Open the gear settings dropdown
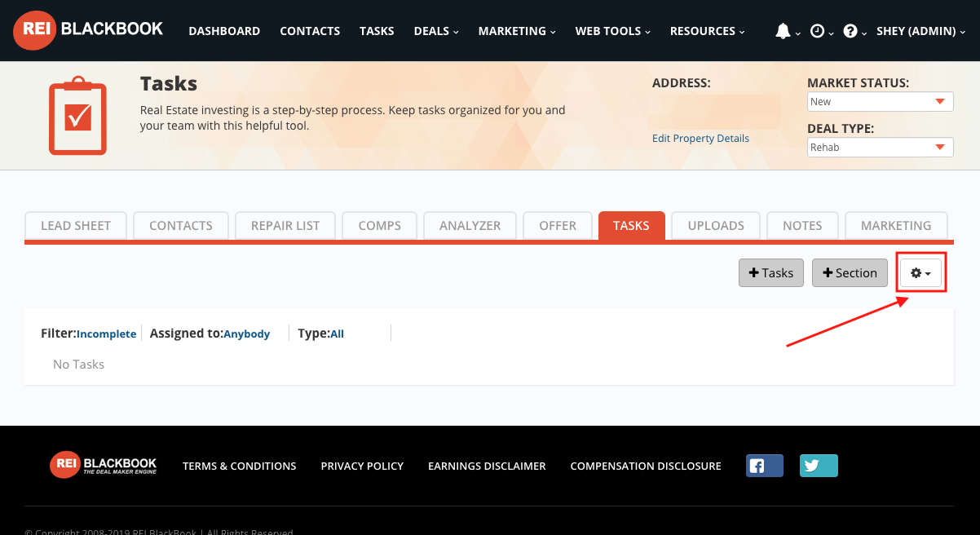This screenshot has height=535, width=980. click(921, 273)
